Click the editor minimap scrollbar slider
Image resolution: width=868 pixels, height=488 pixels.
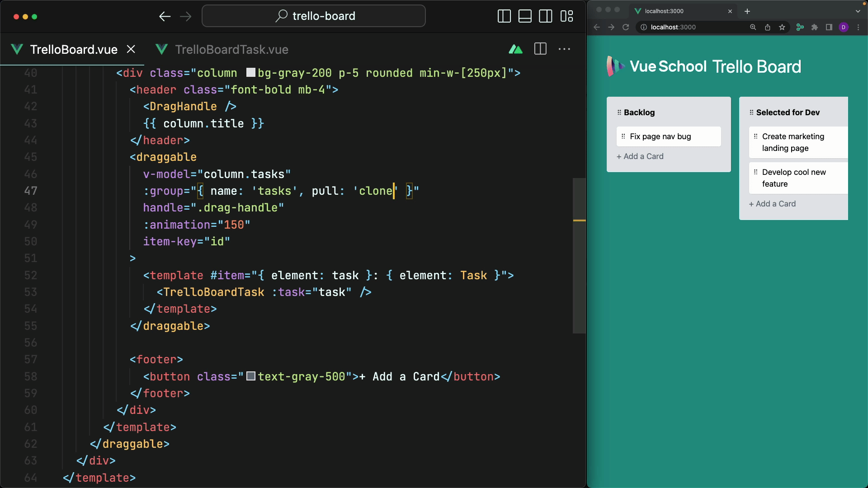[579, 256]
